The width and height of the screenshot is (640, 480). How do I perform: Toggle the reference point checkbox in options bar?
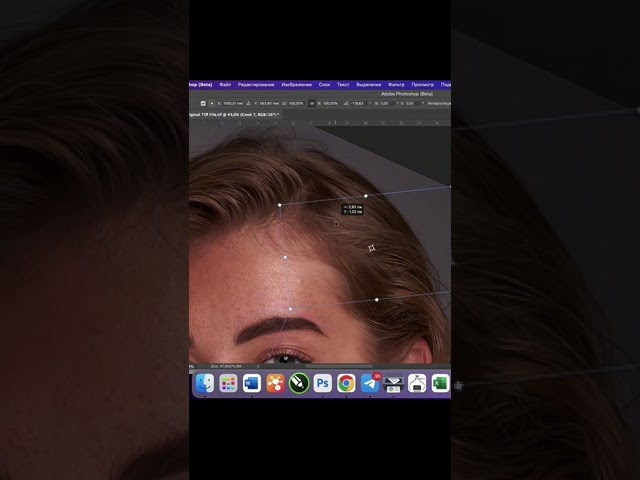203,103
